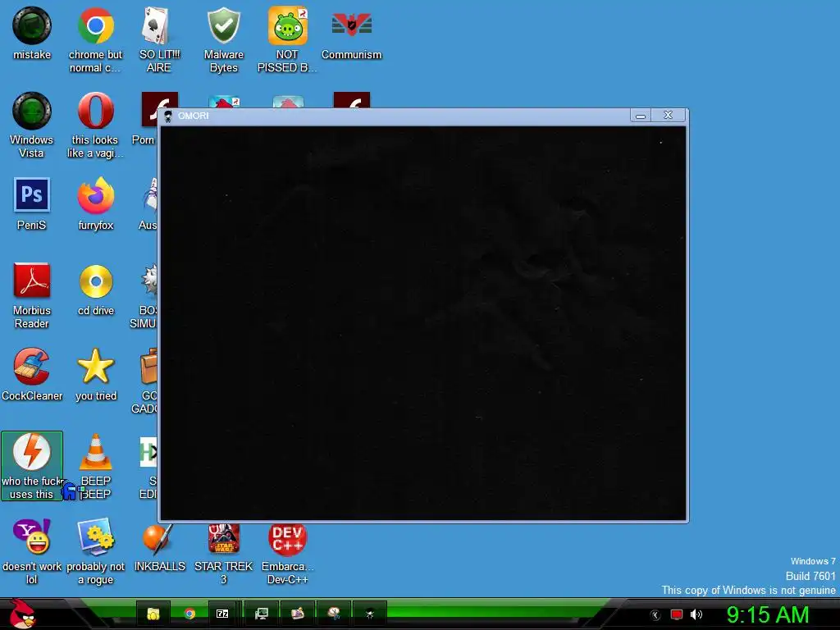This screenshot has width=840, height=630.
Task: Open the 'you tried' star icon
Action: coord(95,374)
